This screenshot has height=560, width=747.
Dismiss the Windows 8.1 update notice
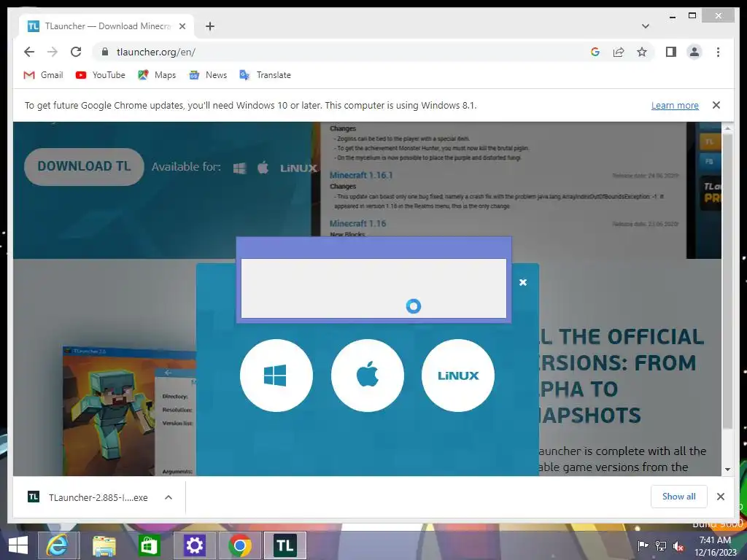(x=716, y=105)
